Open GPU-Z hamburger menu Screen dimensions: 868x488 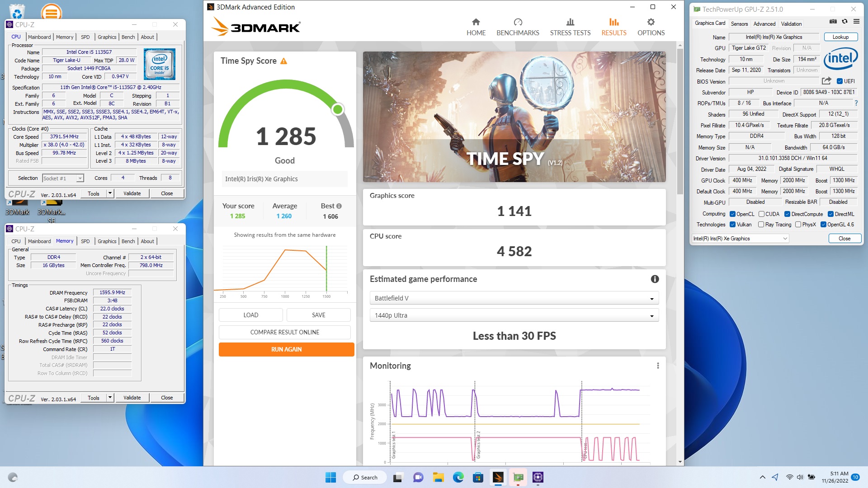pos(856,22)
